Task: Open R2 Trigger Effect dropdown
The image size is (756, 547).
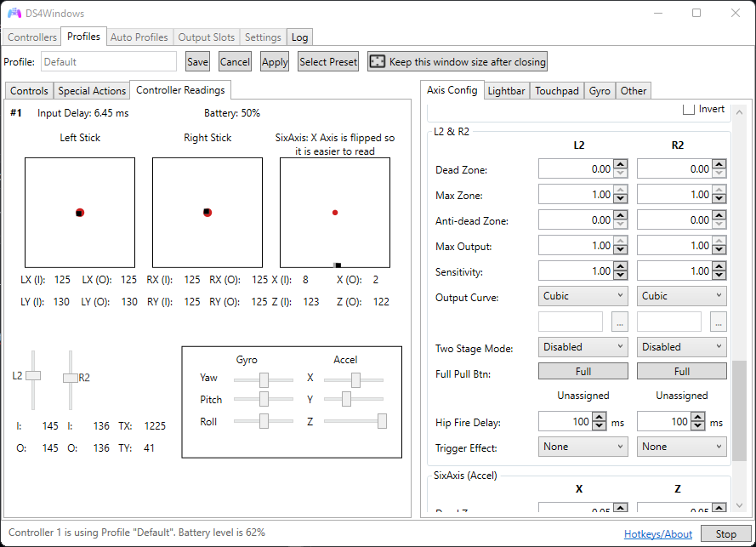Action: (x=682, y=447)
